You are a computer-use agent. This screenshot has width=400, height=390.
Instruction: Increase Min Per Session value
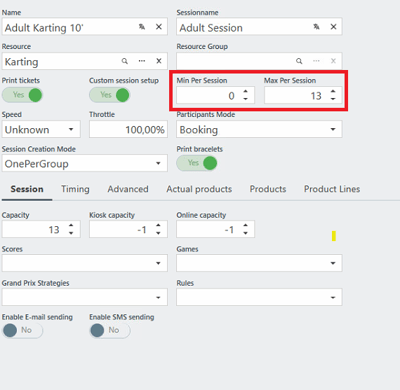tap(246, 92)
